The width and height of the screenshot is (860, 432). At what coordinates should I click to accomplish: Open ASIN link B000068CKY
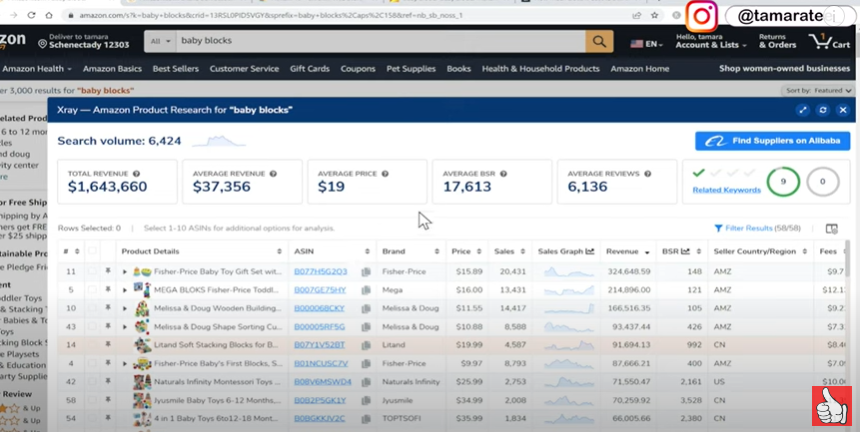point(319,308)
